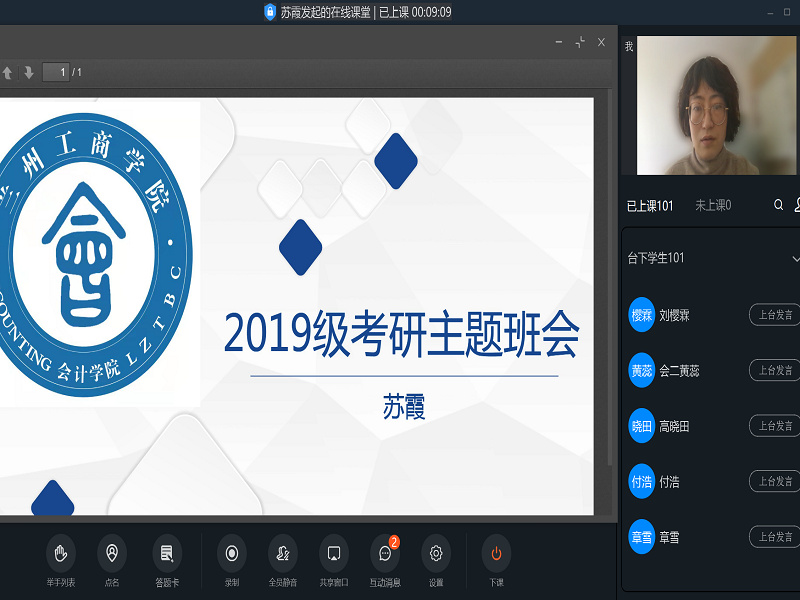Start recording with the 录制 button
Screen dimensions: 800x600
(232, 553)
